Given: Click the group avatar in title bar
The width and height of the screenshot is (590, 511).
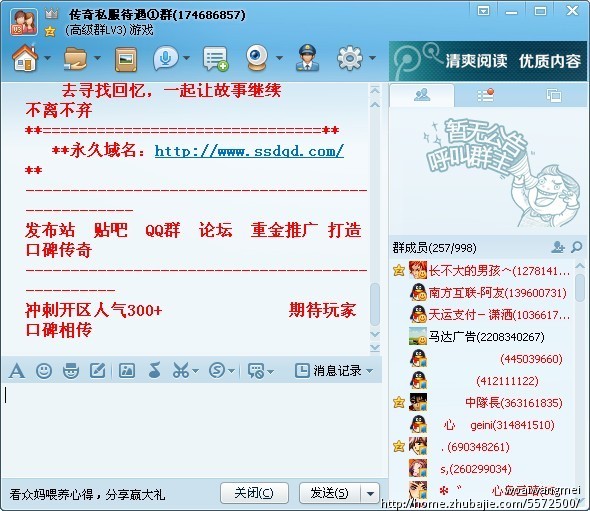Looking at the screenshot, I should [x=24, y=22].
